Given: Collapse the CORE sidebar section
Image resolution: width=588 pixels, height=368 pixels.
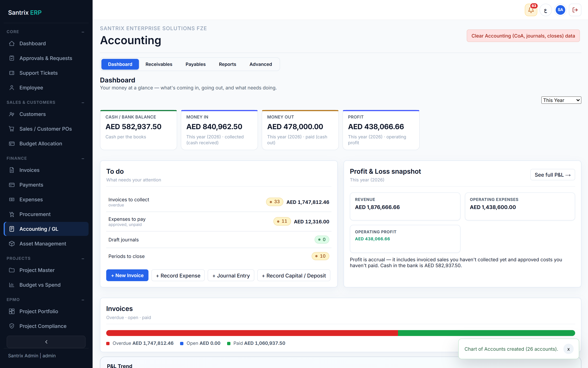Looking at the screenshot, I should (83, 32).
